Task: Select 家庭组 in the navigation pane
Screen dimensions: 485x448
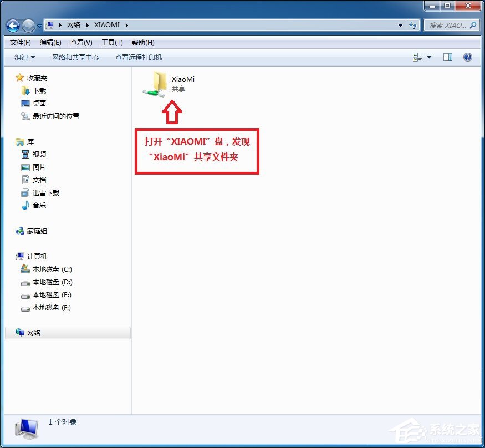Action: coord(37,231)
